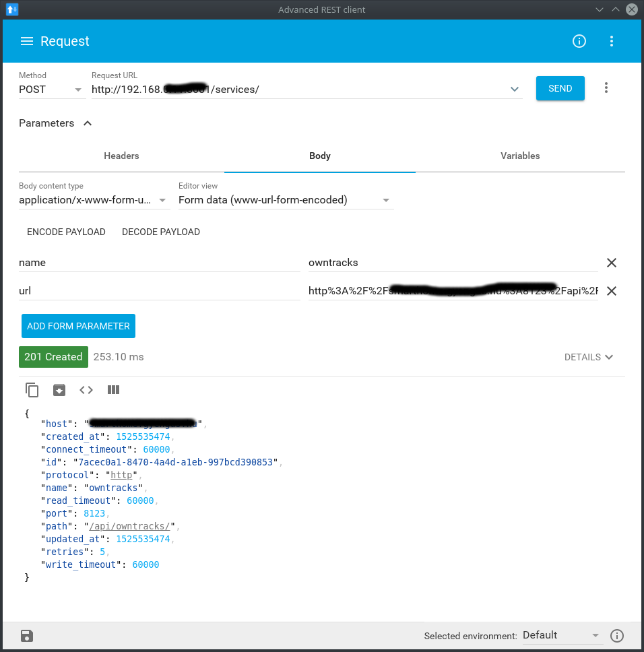Open the Editor view dropdown
Image resolution: width=644 pixels, height=652 pixels.
click(286, 200)
